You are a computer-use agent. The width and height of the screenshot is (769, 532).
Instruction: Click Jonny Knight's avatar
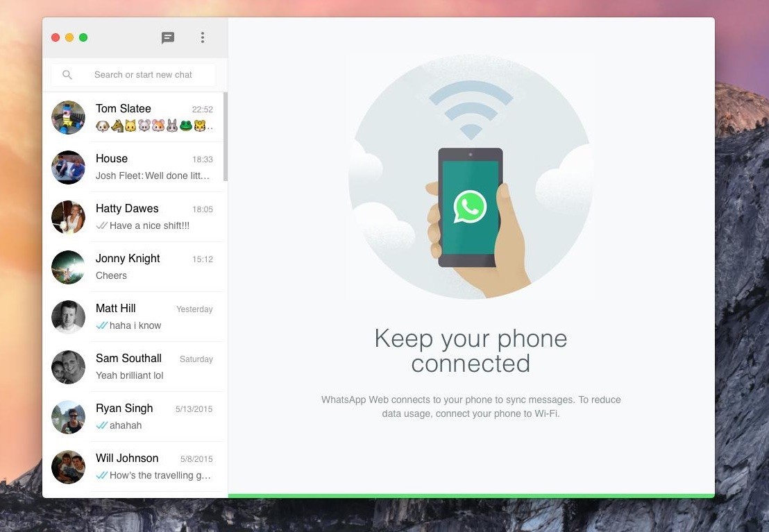tap(68, 267)
